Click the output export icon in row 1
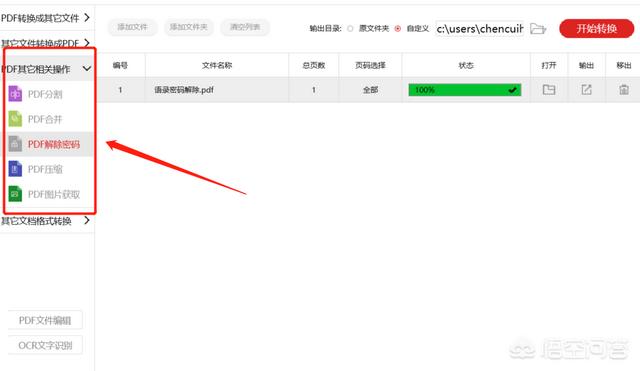The image size is (640, 371). click(587, 89)
